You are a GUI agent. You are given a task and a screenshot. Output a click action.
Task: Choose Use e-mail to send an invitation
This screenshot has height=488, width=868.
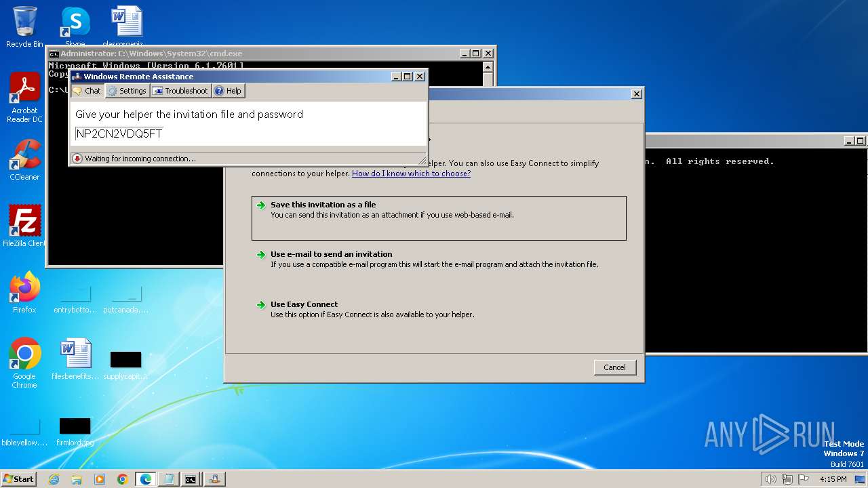pos(439,259)
